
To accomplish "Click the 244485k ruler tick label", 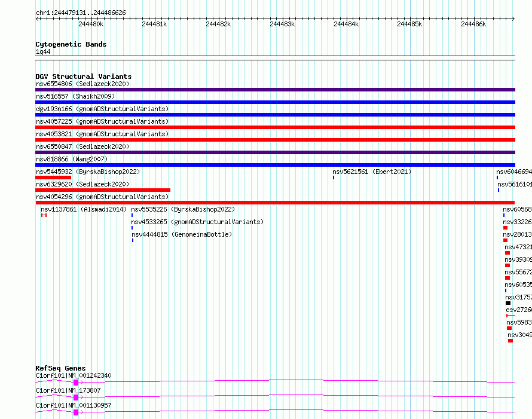I will (x=409, y=24).
